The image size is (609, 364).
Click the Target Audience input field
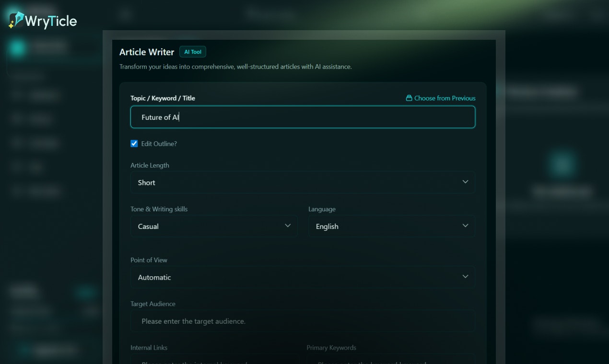point(303,321)
